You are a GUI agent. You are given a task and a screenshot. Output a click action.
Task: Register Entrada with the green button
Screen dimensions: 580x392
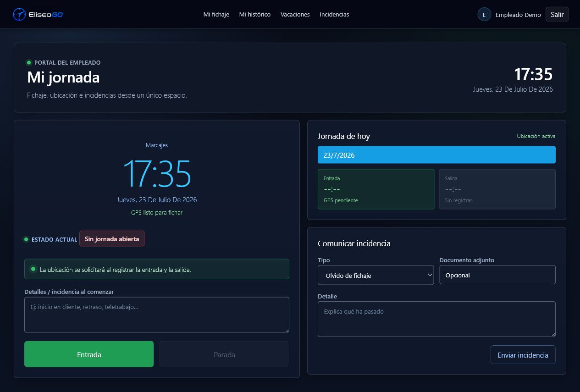[89, 354]
